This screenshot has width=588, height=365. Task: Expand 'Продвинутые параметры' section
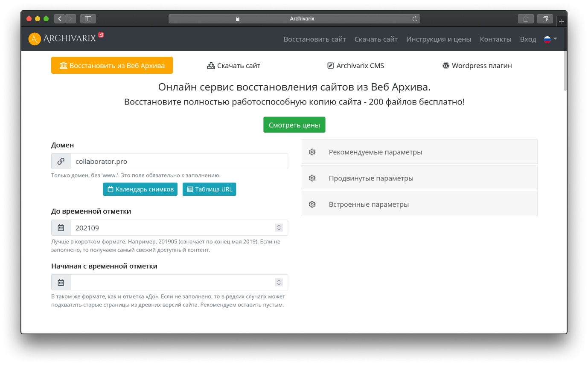(x=419, y=178)
